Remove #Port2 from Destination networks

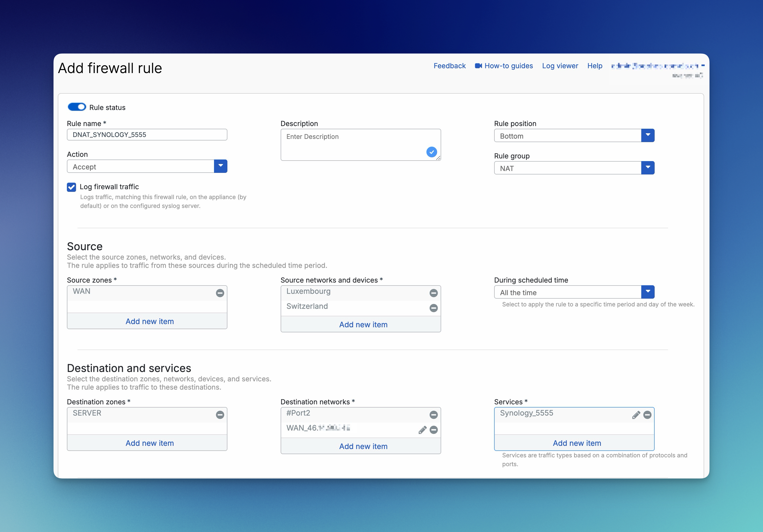coord(433,415)
